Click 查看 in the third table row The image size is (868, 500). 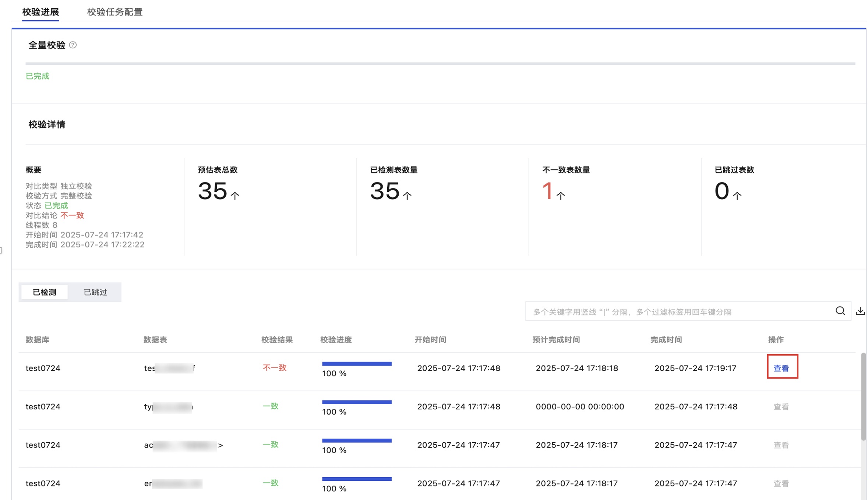[x=781, y=445]
